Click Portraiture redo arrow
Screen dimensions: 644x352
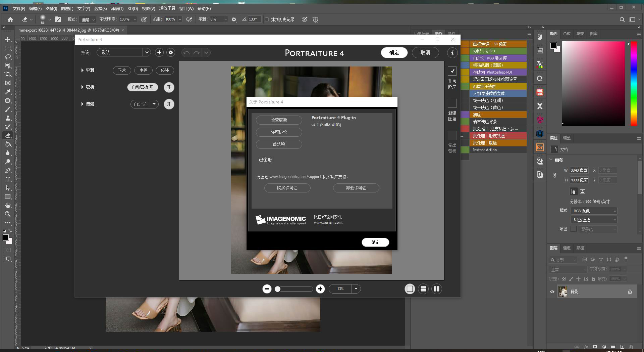click(197, 53)
